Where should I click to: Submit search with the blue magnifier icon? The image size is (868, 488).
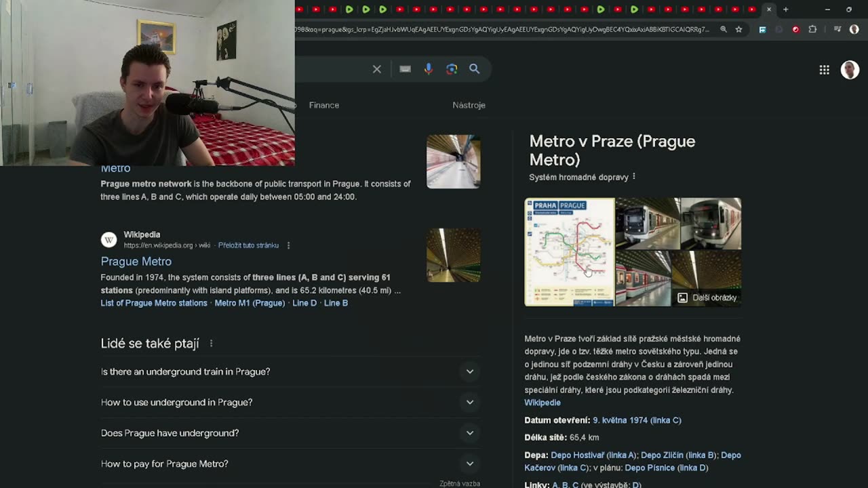click(x=475, y=69)
